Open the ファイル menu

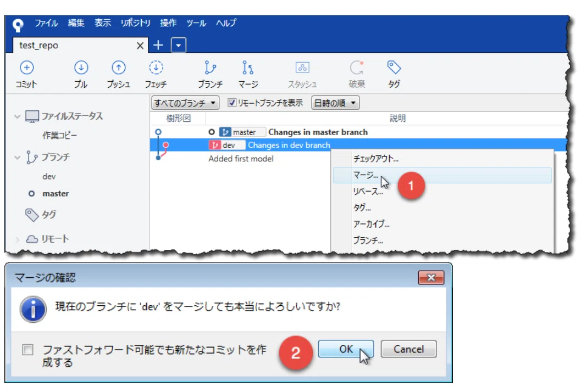[46, 23]
